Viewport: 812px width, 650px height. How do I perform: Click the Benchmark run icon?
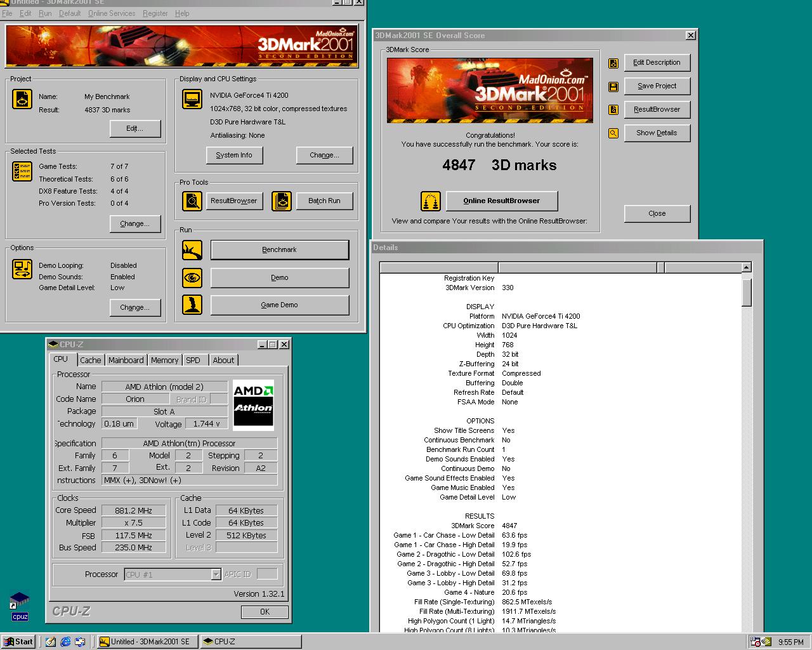click(x=192, y=250)
